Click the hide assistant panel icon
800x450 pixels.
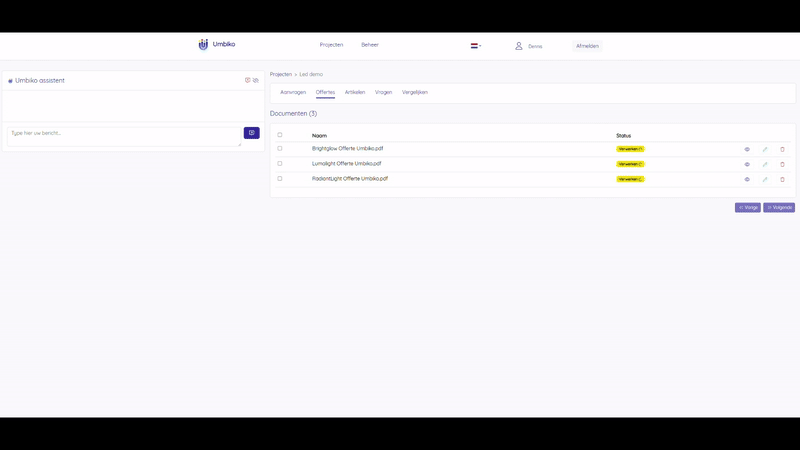(x=256, y=80)
